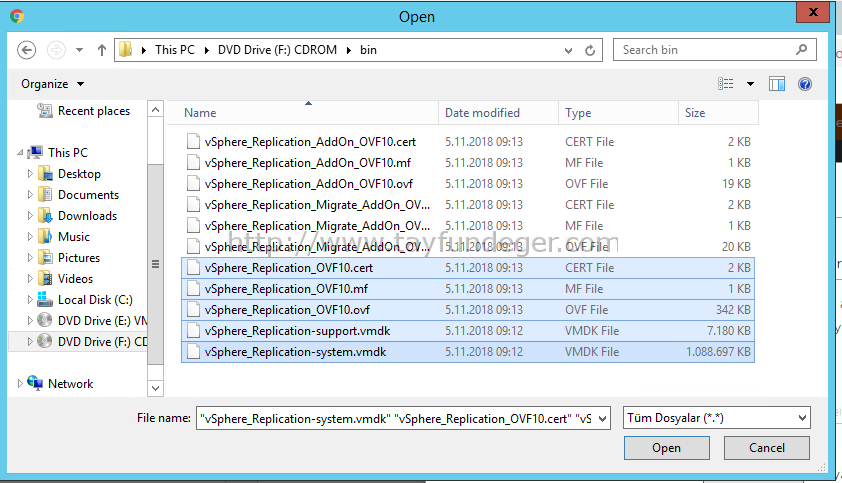
Task: Select Migrate_AddOn OVF File, 20 KB
Action: pyautogui.click(x=468, y=247)
